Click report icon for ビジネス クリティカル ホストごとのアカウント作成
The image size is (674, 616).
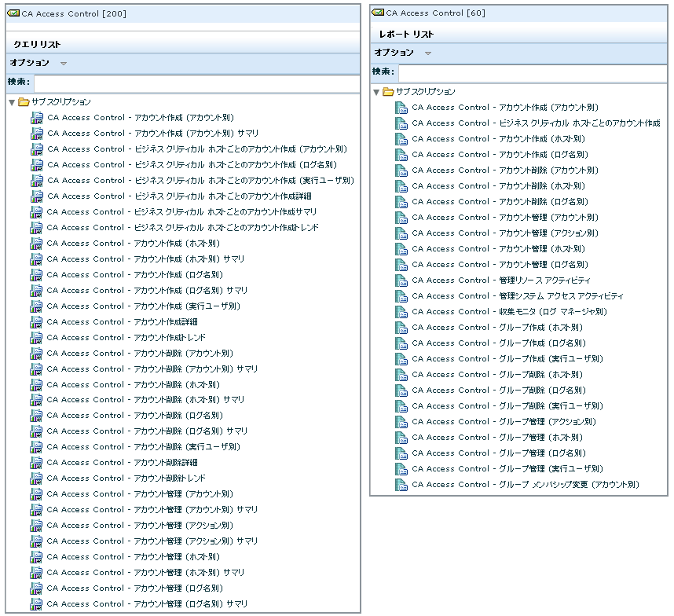click(x=401, y=123)
